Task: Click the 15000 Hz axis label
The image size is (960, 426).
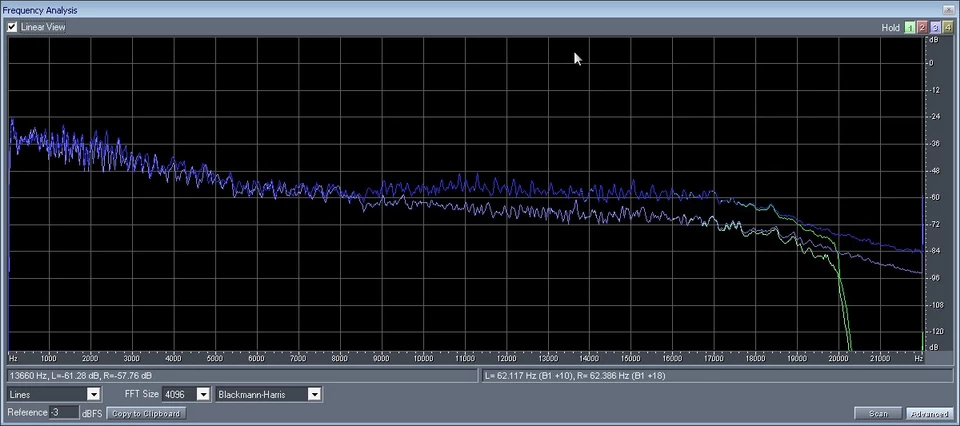Action: click(631, 357)
